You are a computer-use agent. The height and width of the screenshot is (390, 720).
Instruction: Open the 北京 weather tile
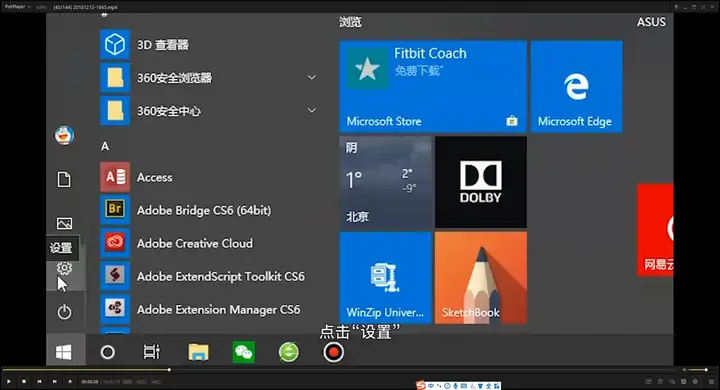point(385,182)
